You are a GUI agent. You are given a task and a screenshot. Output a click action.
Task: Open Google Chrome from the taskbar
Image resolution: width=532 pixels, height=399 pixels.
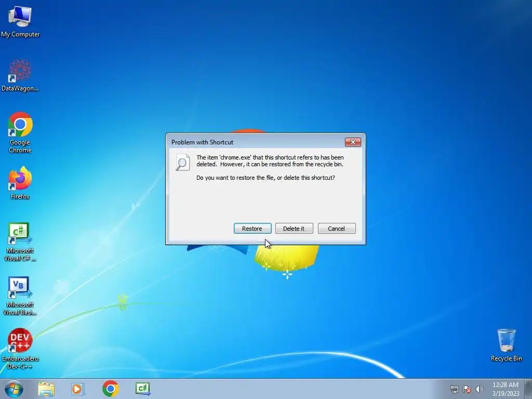110,389
